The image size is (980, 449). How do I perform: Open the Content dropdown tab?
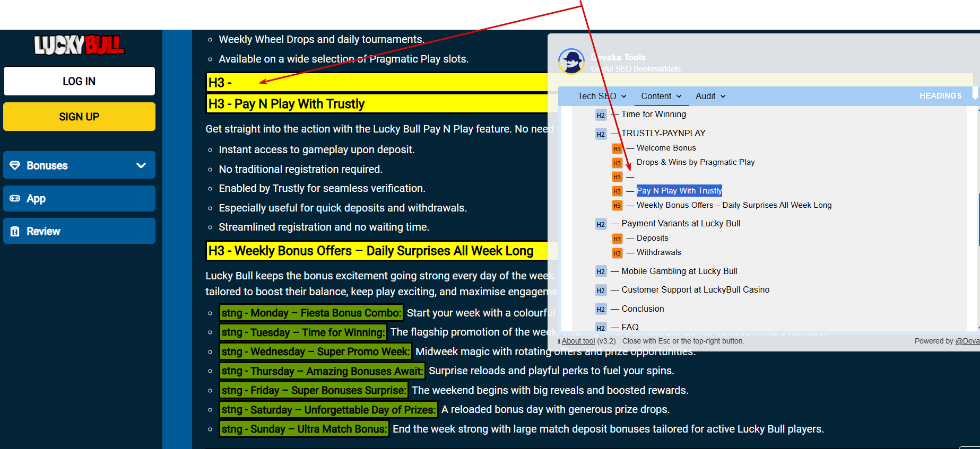point(661,96)
